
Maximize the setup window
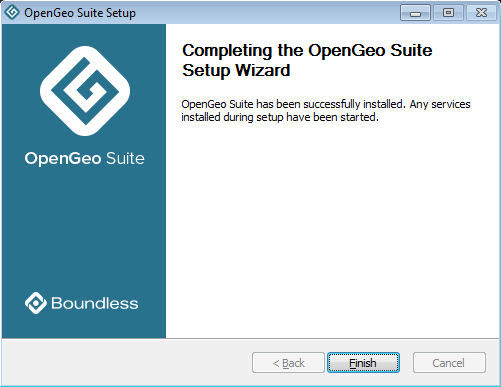448,13
